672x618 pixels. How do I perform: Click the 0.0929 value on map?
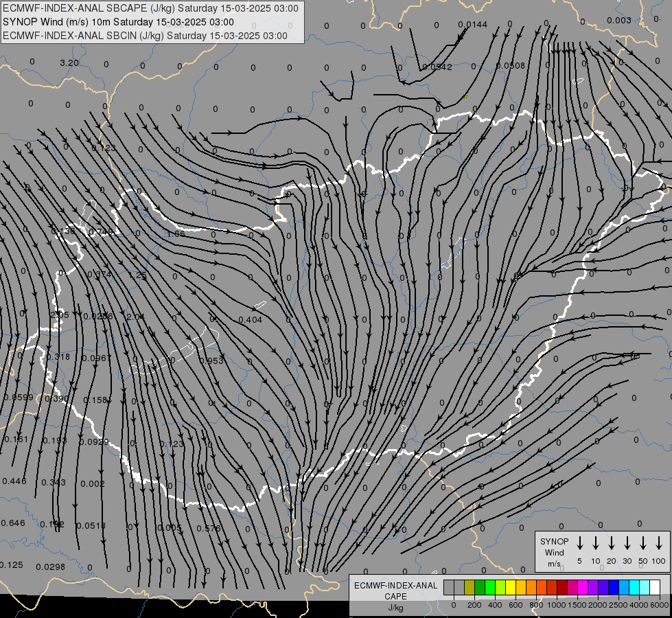(x=94, y=442)
